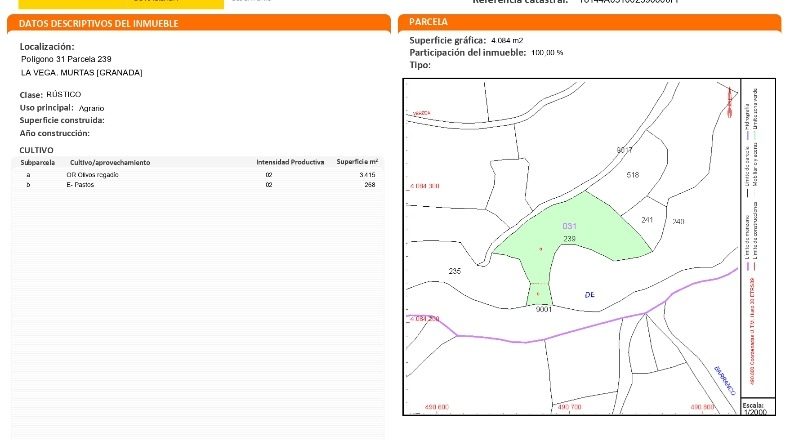Open the PARCELA section header
Image resolution: width=790 pixels, height=440 pixels.
point(589,22)
